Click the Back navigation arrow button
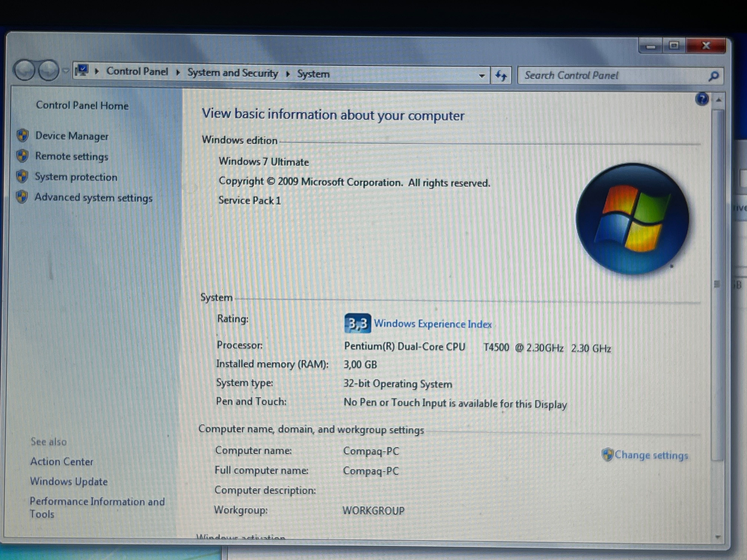The width and height of the screenshot is (747, 560). tap(24, 70)
